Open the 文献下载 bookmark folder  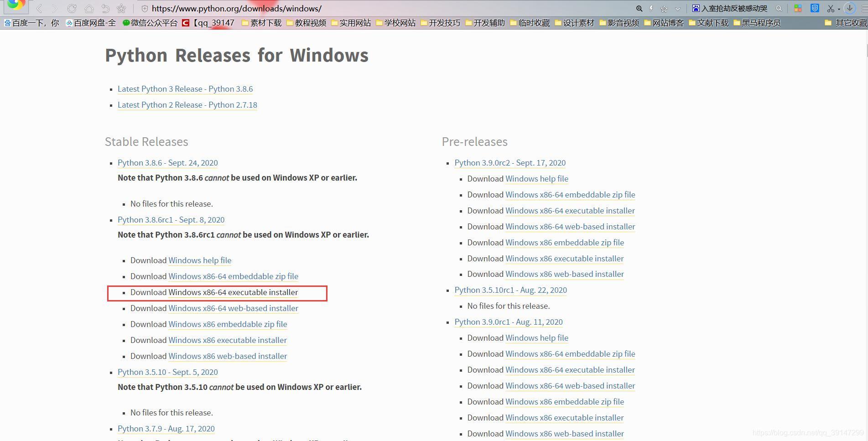708,23
